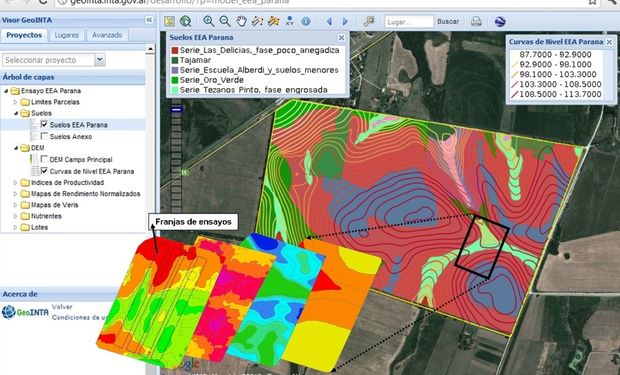
Task: Enable the Suelos Anexo layer checkbox
Action: (x=44, y=136)
